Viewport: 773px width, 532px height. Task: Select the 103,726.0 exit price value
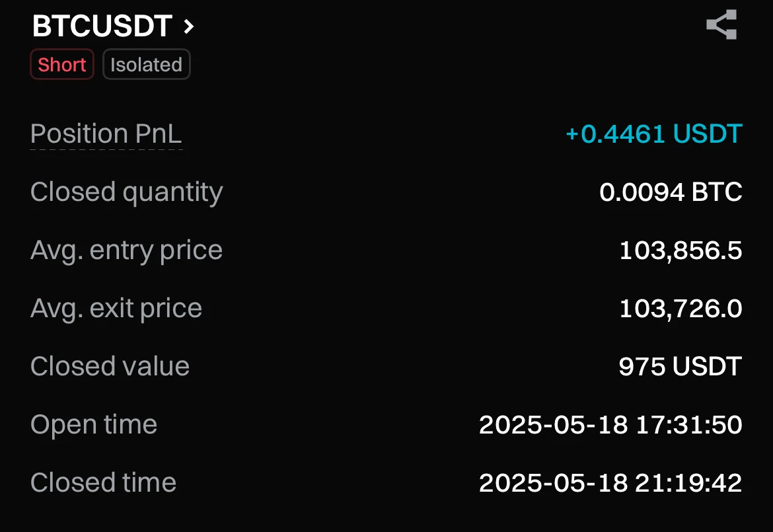tap(681, 309)
